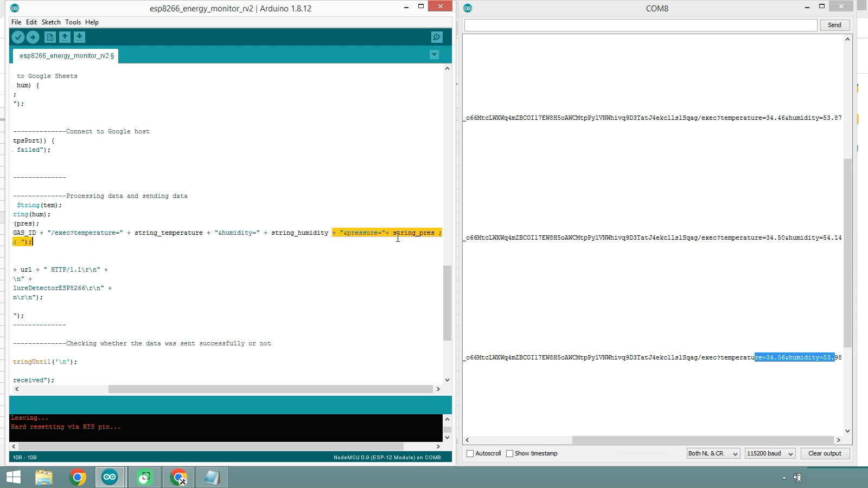
Task: Click the Arduino logo in the COM8 title bar
Action: [468, 8]
